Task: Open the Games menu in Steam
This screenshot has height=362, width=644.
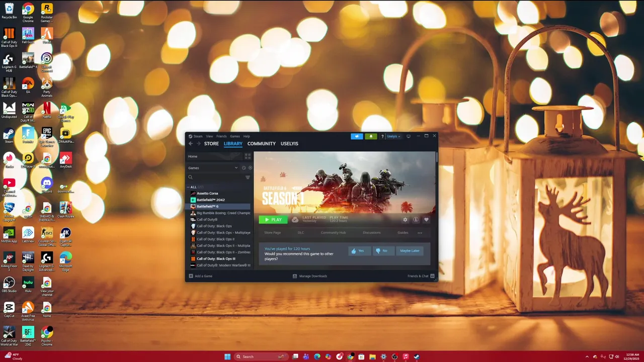Action: click(x=235, y=136)
